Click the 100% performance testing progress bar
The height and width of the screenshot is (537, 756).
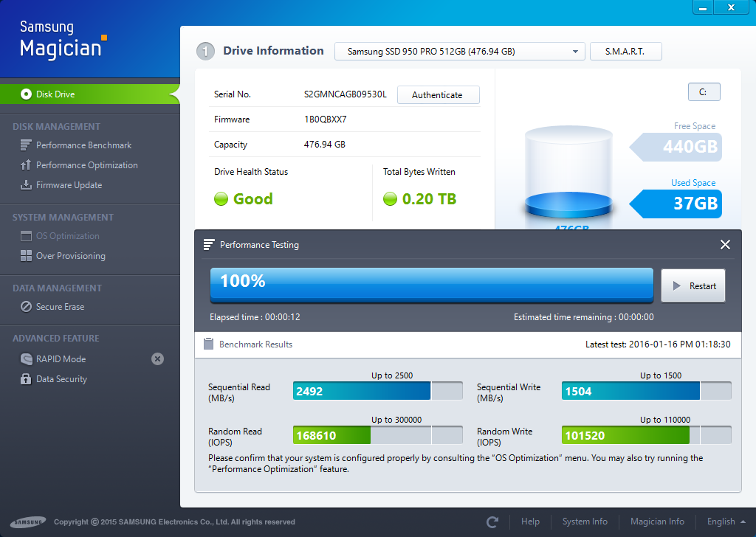click(x=431, y=284)
